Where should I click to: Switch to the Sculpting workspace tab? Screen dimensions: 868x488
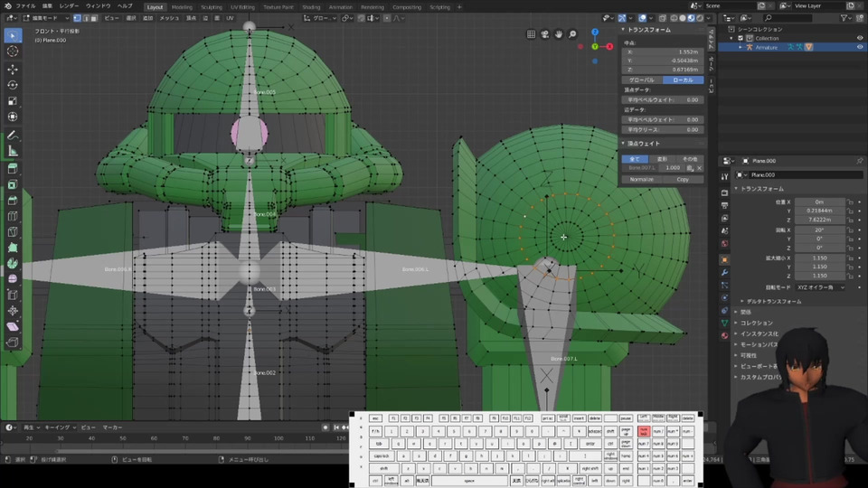click(211, 7)
